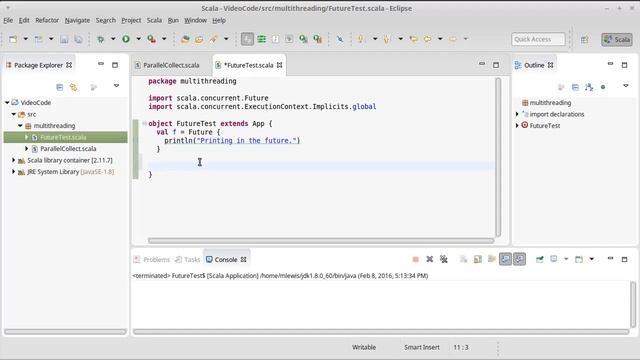Image resolution: width=640 pixels, height=360 pixels.
Task: Open the File menu
Action: tap(8, 20)
